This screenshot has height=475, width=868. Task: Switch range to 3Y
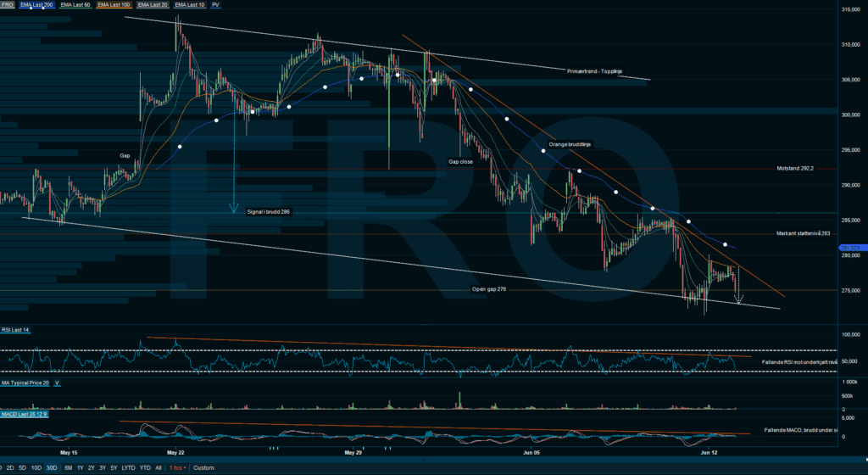[x=103, y=468]
